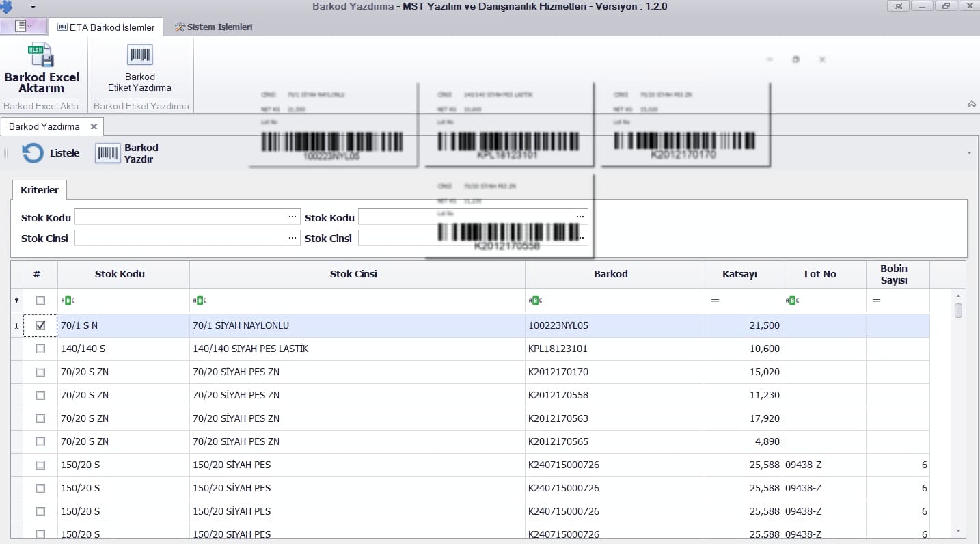Click the equals filter icon under Katsayı
980x544 pixels.
point(715,301)
